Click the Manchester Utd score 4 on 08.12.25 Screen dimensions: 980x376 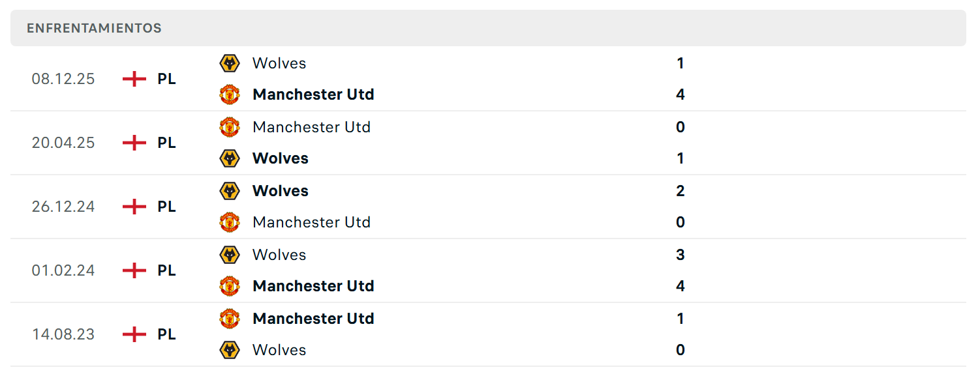tap(681, 94)
